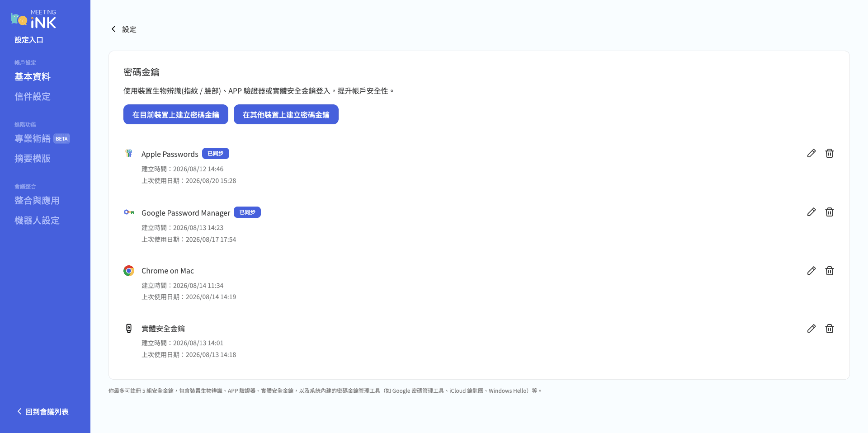This screenshot has height=433, width=868.
Task: Open 信件設定 in the sidebar
Action: pyautogui.click(x=33, y=97)
